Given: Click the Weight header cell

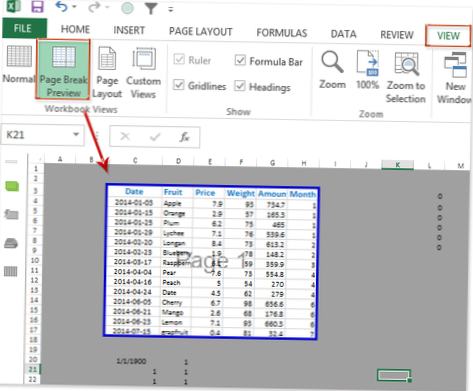Looking at the screenshot, I should [240, 193].
